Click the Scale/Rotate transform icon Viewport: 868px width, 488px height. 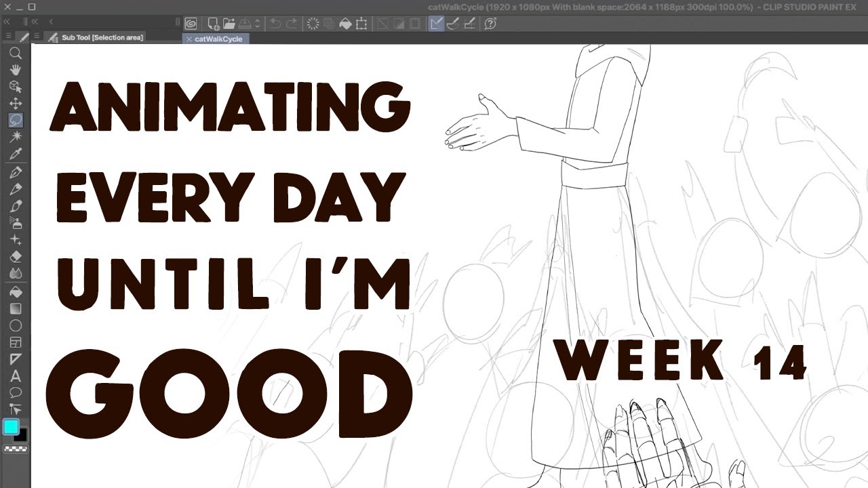(x=361, y=24)
